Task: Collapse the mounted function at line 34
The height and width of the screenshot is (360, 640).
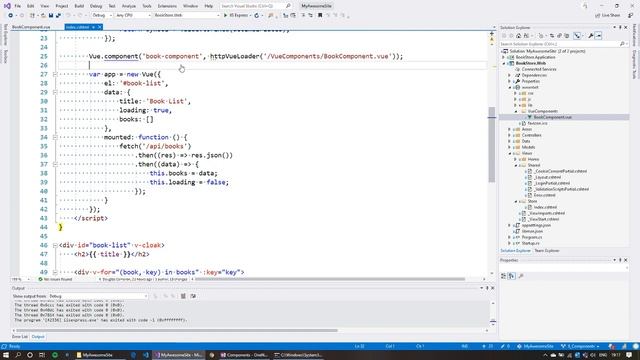Action: pyautogui.click(x=55, y=137)
